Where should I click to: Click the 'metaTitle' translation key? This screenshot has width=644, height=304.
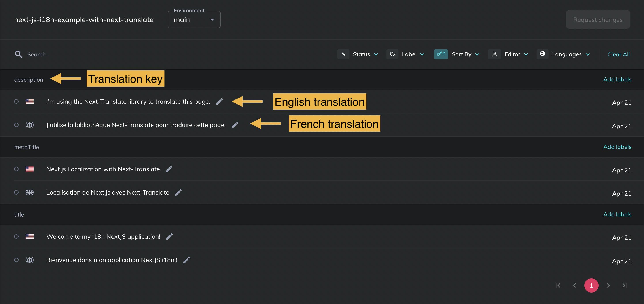[x=27, y=147]
